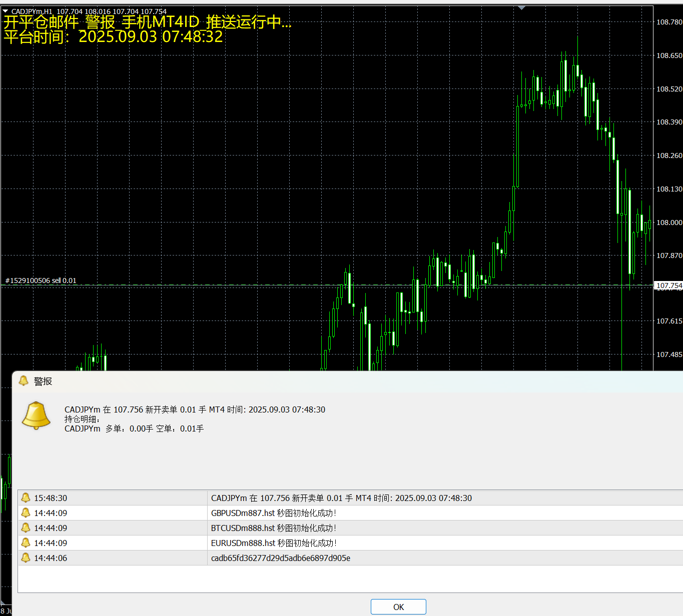Click the 108.000 level on the price axis
The height and width of the screenshot is (616, 683).
point(669,222)
